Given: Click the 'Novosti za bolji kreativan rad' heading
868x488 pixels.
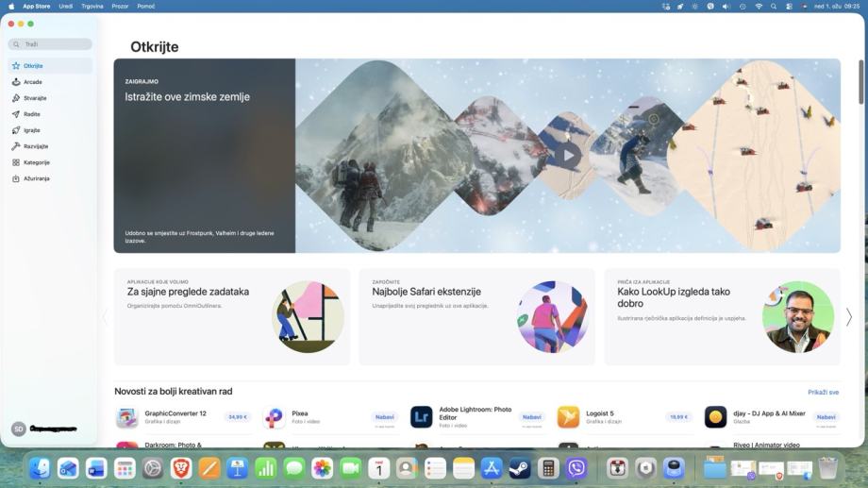Looking at the screenshot, I should 174,392.
